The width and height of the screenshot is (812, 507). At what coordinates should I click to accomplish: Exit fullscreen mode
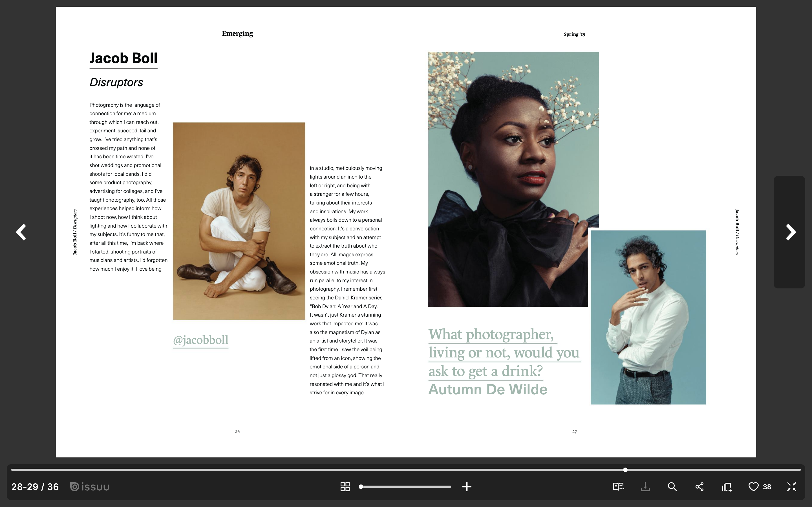(791, 486)
